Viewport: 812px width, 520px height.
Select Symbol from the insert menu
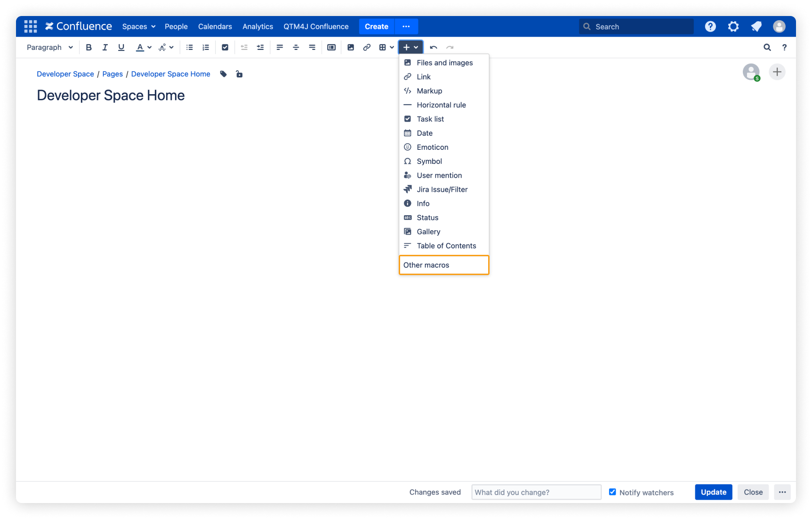(x=444, y=161)
